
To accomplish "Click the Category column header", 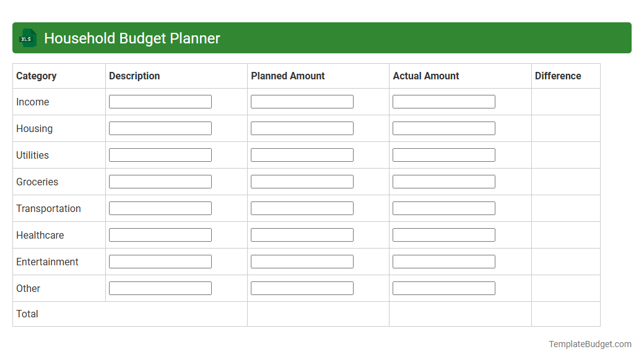I will pos(37,76).
